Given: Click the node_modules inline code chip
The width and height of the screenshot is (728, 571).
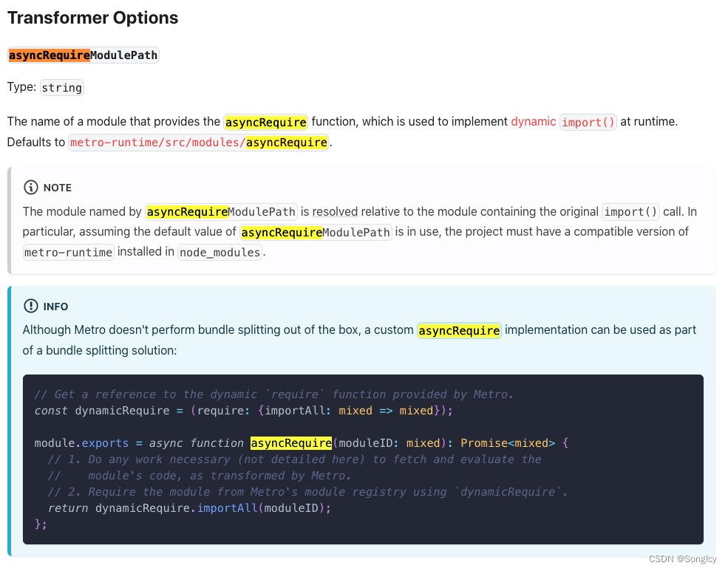Looking at the screenshot, I should coord(218,252).
